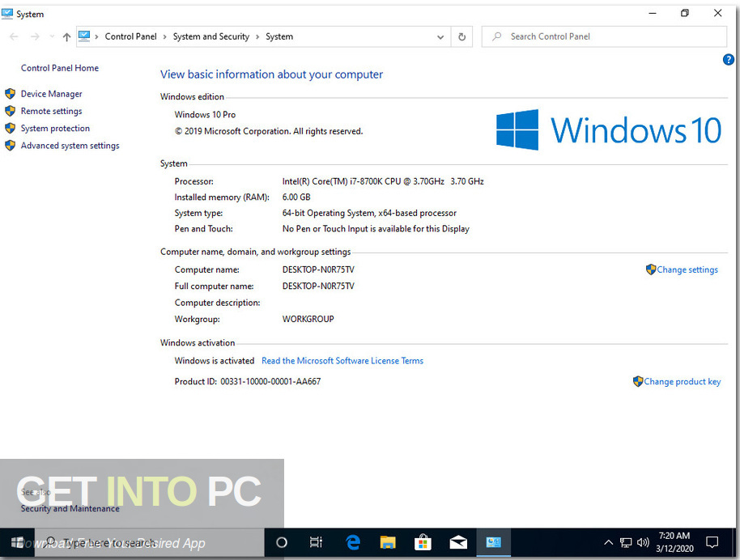Screen dimensions: 740x560
Task: Click the 'DESKTOP-N0R75TV' computer name value
Action: 318,269
